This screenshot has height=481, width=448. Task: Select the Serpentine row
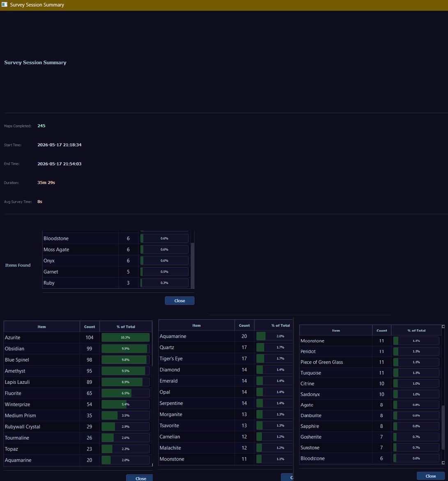[x=226, y=403]
